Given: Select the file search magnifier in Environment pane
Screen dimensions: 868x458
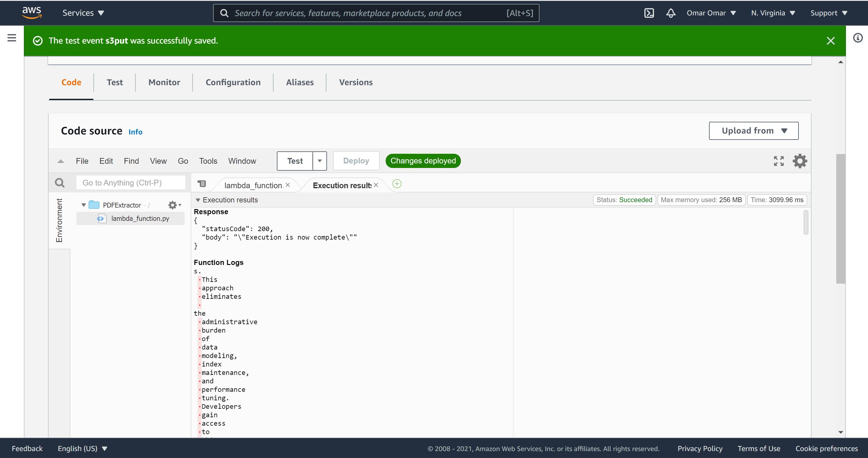Looking at the screenshot, I should coord(60,182).
